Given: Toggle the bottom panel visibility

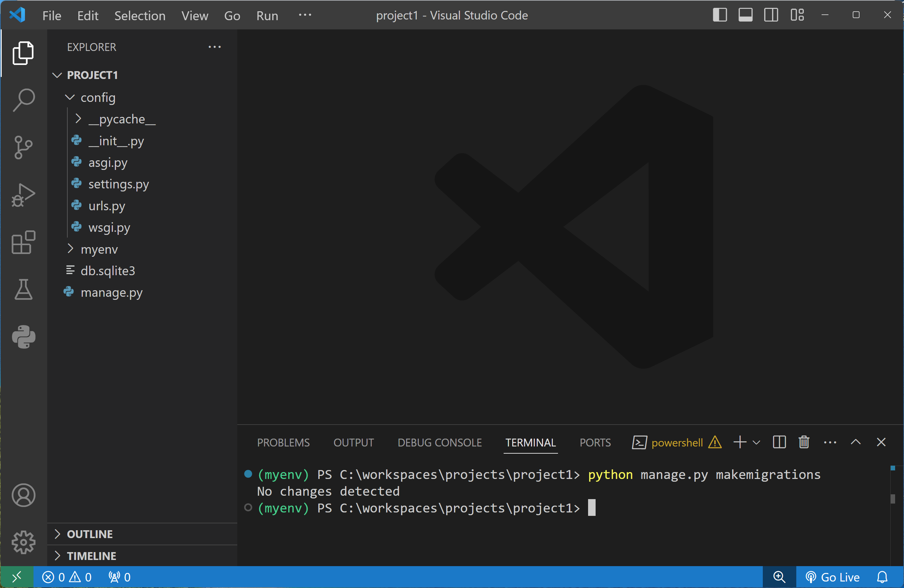Looking at the screenshot, I should pyautogui.click(x=745, y=15).
